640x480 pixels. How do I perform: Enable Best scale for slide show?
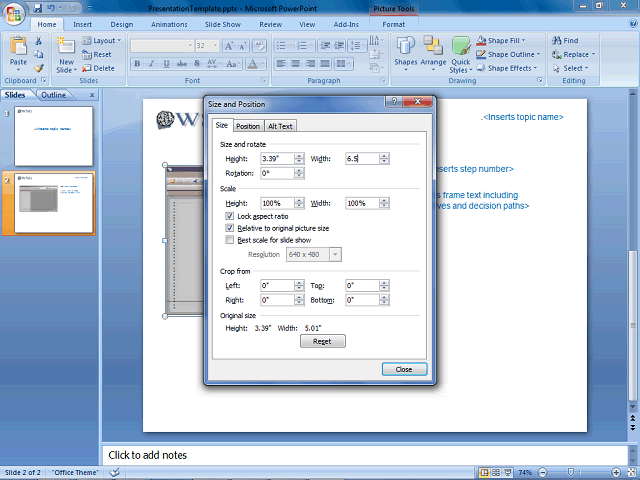230,240
